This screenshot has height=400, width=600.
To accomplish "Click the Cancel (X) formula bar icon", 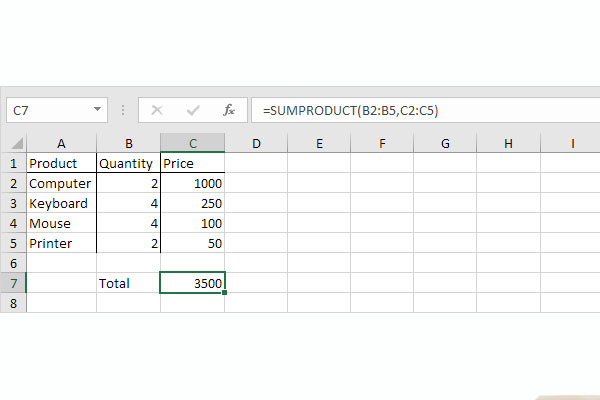I will 157,109.
